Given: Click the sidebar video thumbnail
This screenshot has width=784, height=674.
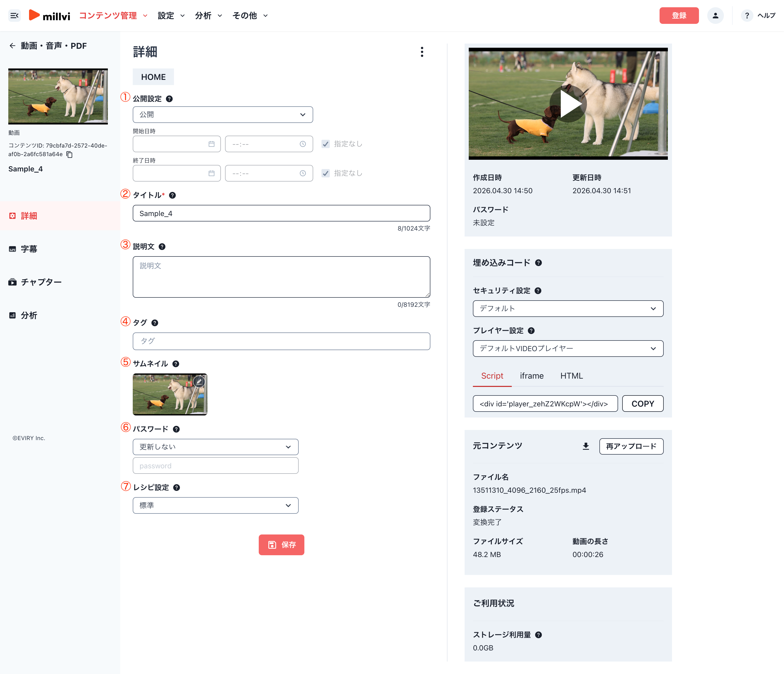Looking at the screenshot, I should 58,96.
